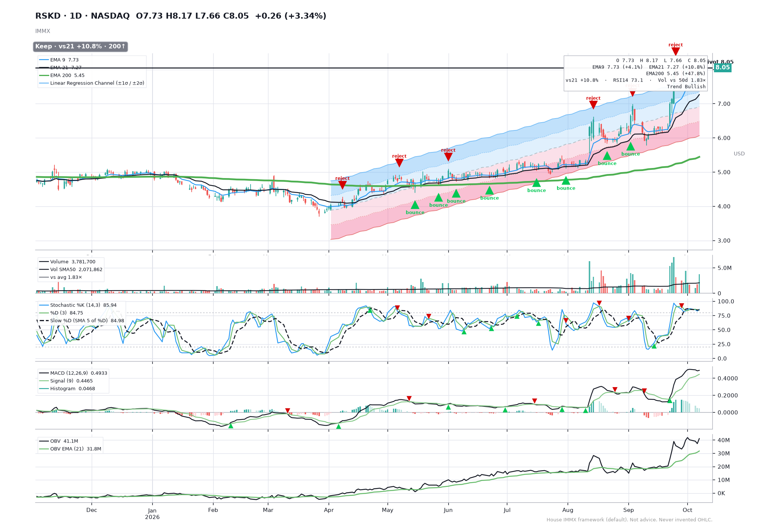The image size is (783, 532).
Task: Click the Linear Regression Channel legend entry
Action: [92, 83]
